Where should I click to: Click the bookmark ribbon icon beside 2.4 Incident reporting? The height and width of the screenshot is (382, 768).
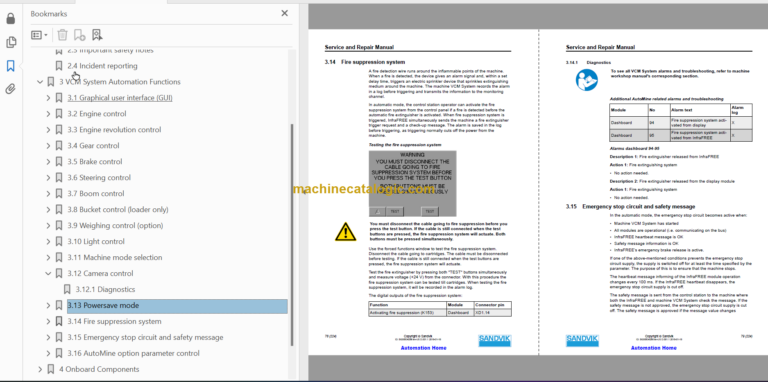59,66
